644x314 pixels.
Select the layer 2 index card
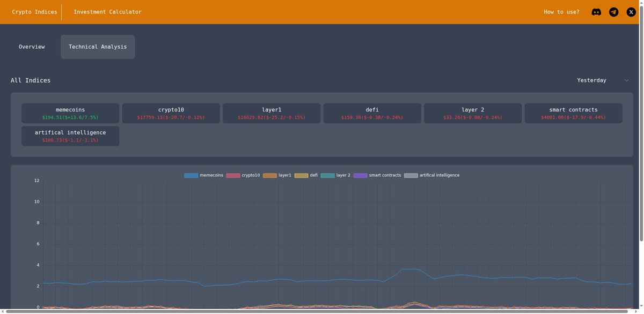tap(473, 113)
